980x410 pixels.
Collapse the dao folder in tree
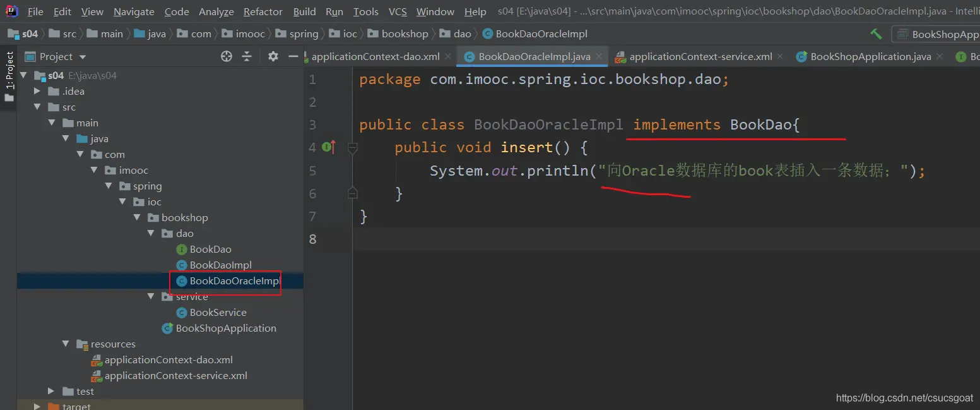click(x=151, y=234)
